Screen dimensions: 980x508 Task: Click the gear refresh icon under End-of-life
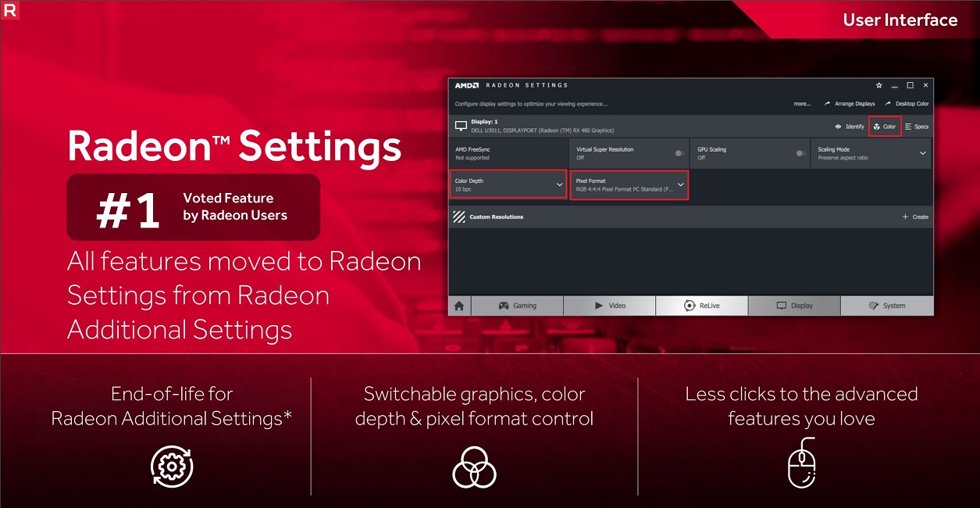point(172,467)
